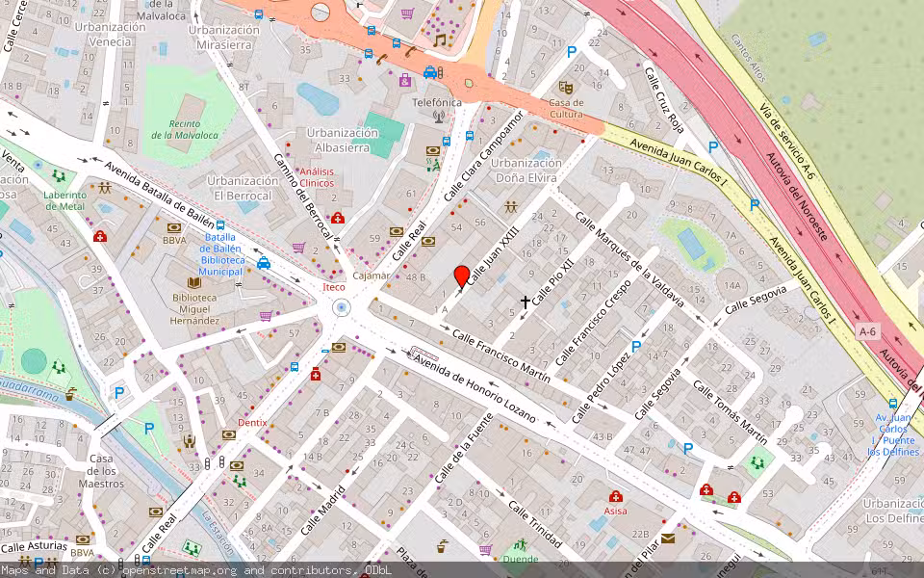The image size is (924, 578).
Task: Click the Calle Asturias label
Action: coord(35,547)
